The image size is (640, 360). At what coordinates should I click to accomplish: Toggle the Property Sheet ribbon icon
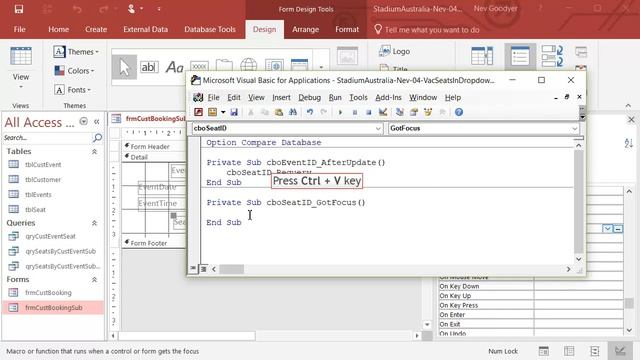tap(520, 56)
